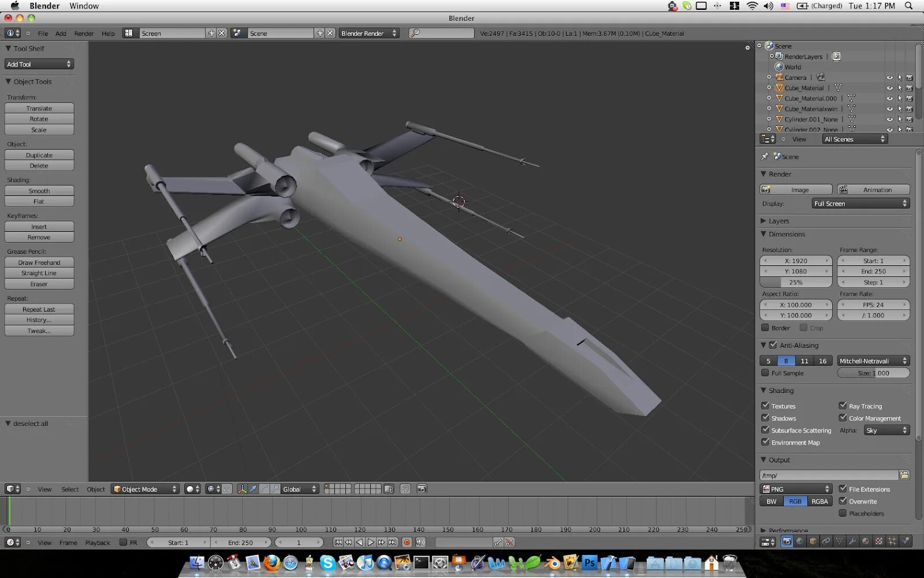The image size is (924, 578).
Task: Toggle the 3D manipulator widget icon
Action: coord(242,489)
